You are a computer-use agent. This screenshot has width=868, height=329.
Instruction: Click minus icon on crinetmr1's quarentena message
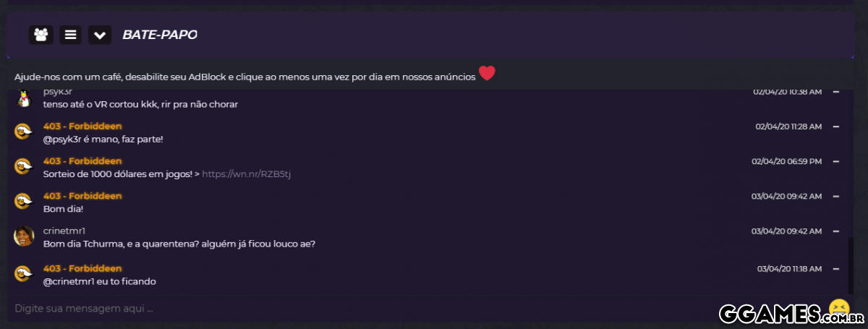click(x=835, y=231)
